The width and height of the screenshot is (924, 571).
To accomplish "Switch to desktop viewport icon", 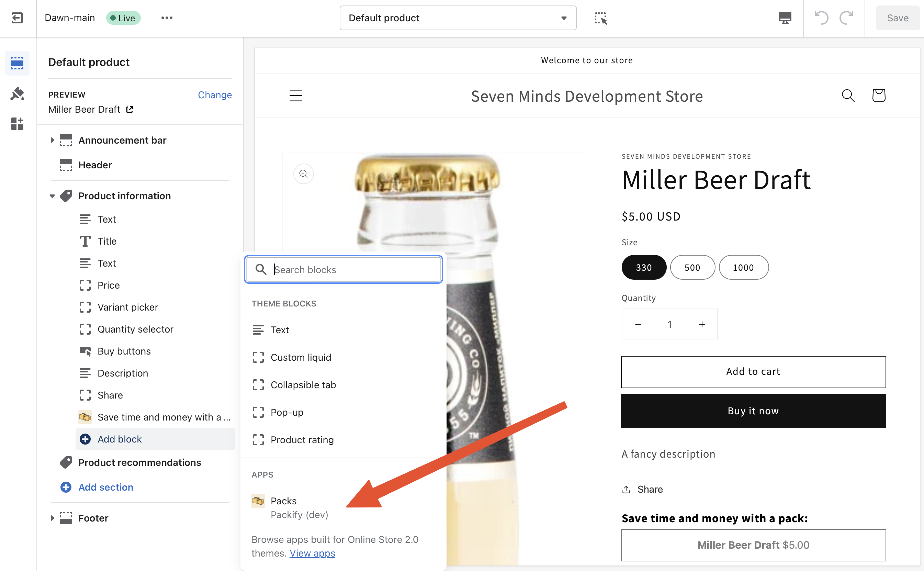I will click(785, 18).
